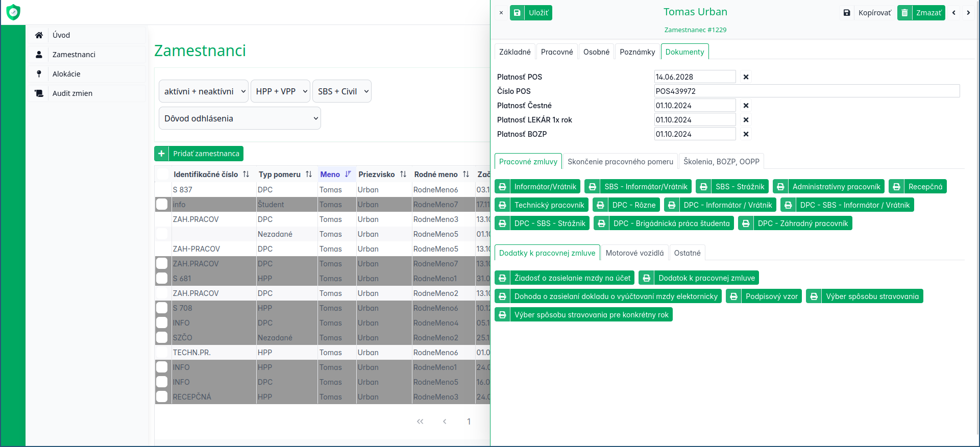Open the Motorové vozidlá tab
Screen dimensions: 980x447
(x=634, y=253)
